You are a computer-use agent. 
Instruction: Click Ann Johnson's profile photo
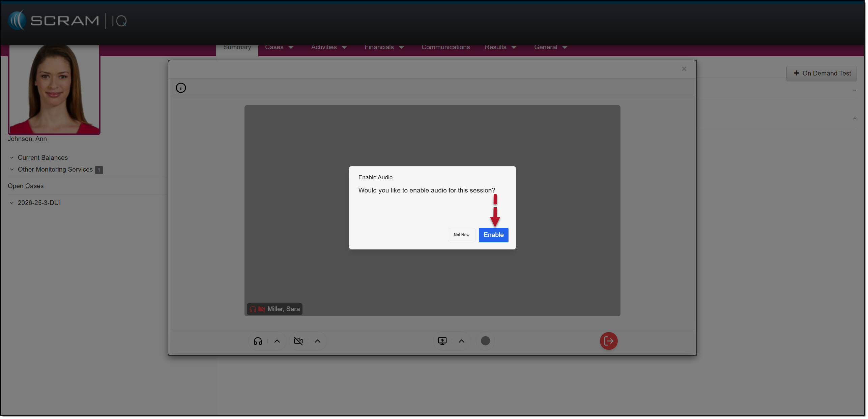tap(54, 89)
